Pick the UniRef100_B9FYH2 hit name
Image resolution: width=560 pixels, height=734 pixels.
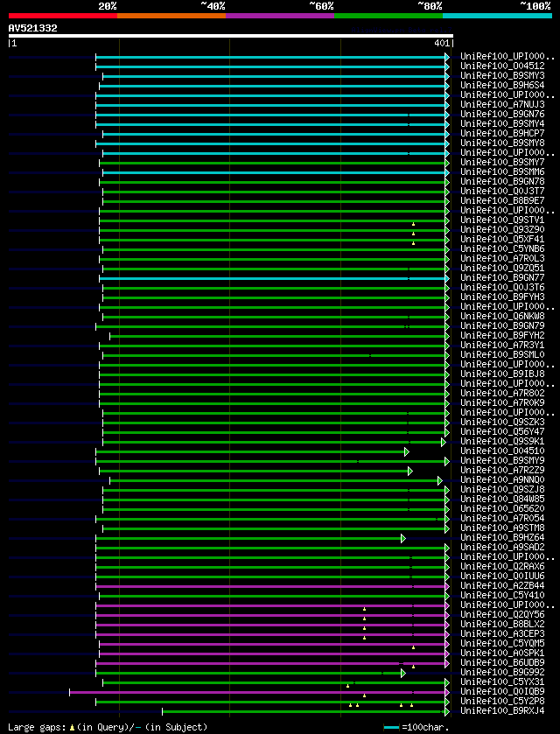[502, 335]
